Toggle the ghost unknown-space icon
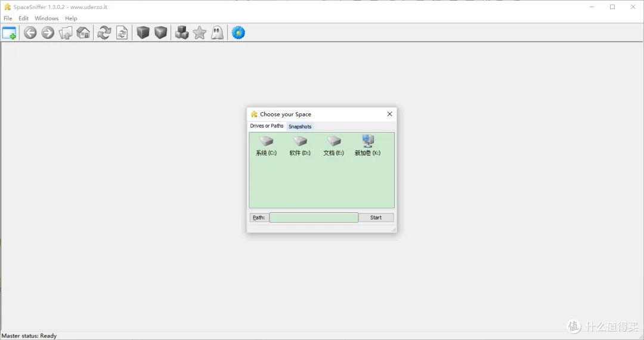Screen dimensions: 644x340 point(217,33)
